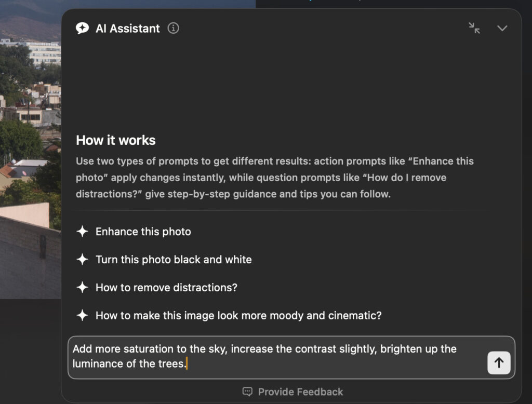Open the AI Assistant info tooltip icon
The image size is (532, 404).
[x=174, y=29]
